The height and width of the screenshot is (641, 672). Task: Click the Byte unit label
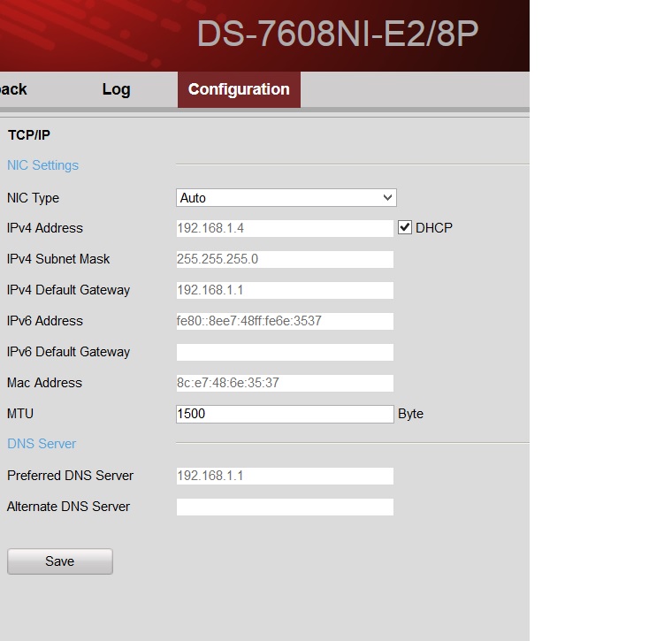pyautogui.click(x=410, y=414)
